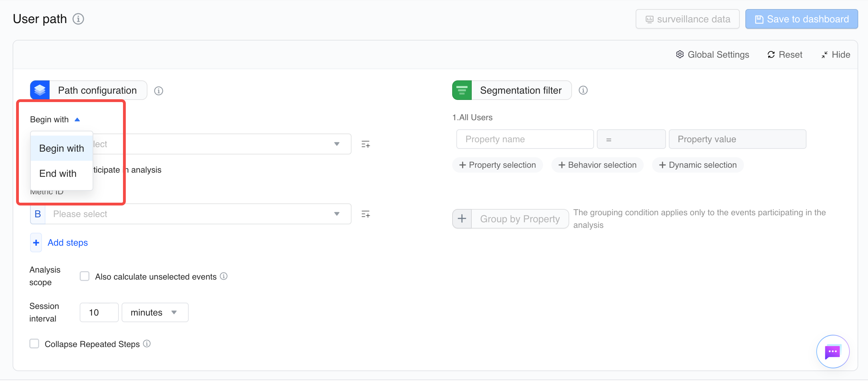
Task: Toggle Collapse Repeated Steps checkbox
Action: pyautogui.click(x=34, y=344)
